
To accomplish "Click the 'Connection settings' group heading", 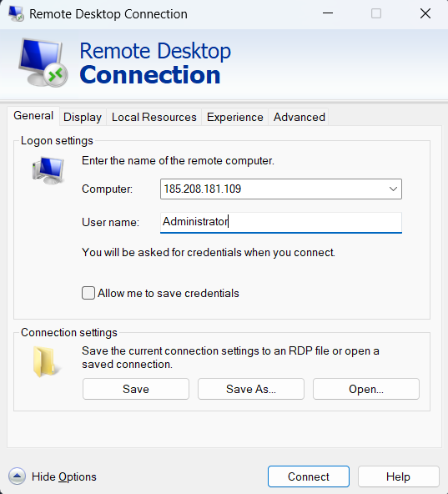I will pos(69,333).
